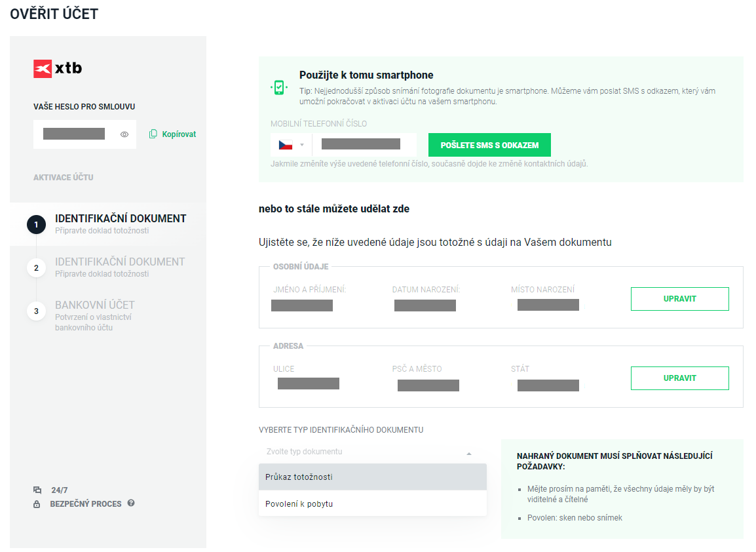Click the 'DATUM NAROZENÍ:' label

(x=426, y=290)
